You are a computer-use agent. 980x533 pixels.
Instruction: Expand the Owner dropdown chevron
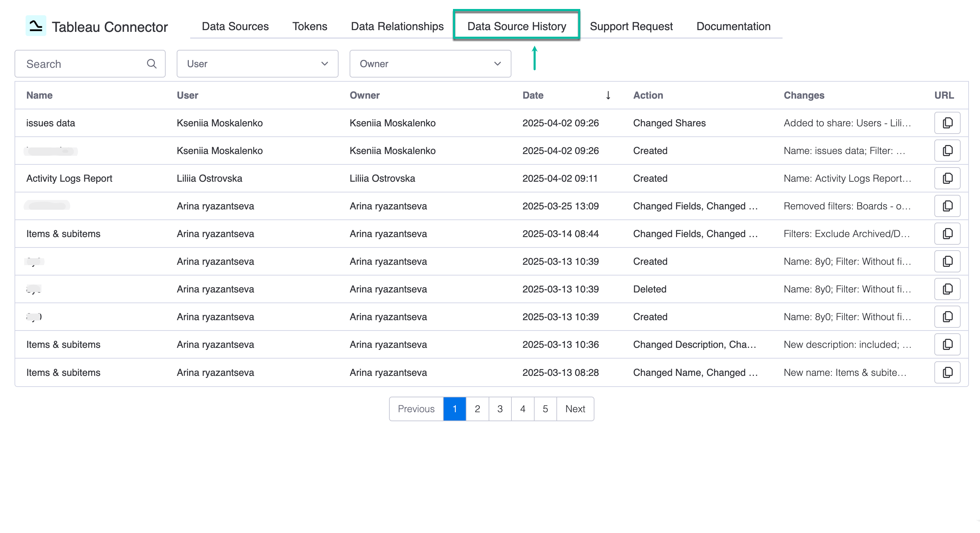click(x=497, y=64)
